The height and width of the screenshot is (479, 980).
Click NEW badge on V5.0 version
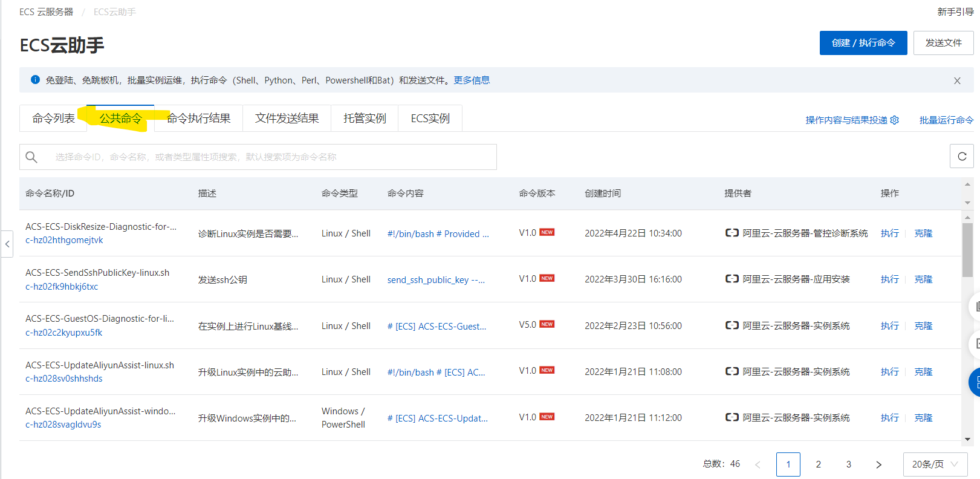coord(547,324)
